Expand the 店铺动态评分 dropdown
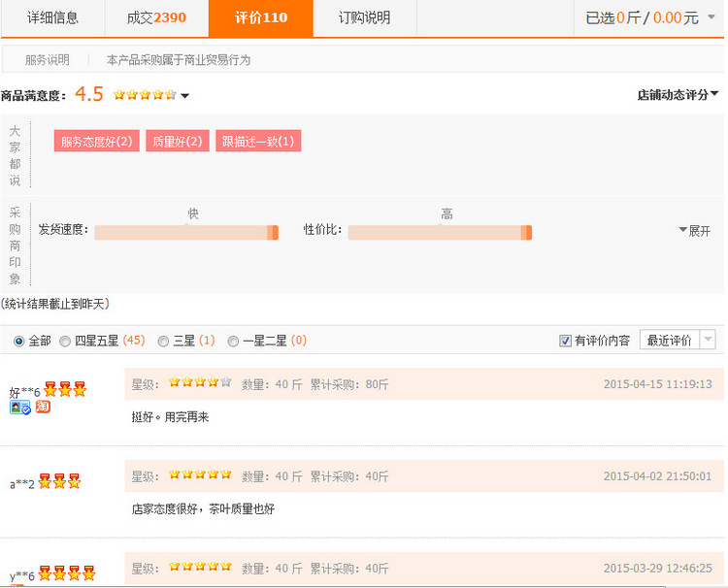The image size is (728, 588). (678, 95)
